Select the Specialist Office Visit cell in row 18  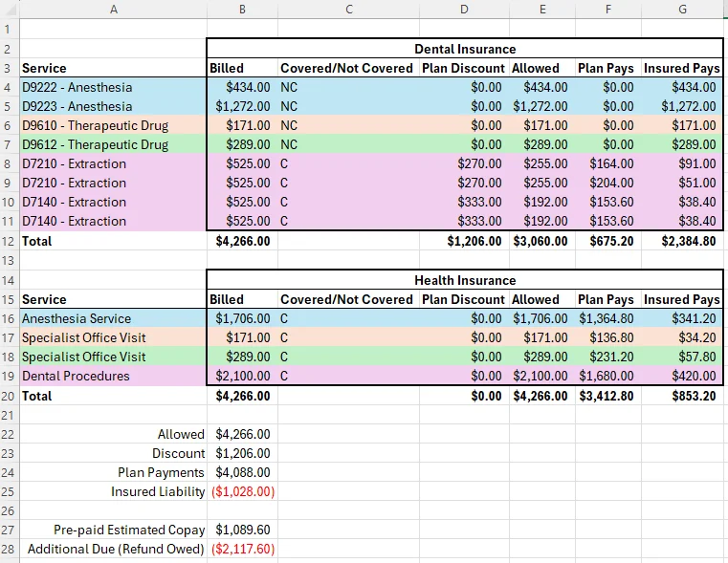[x=113, y=357]
